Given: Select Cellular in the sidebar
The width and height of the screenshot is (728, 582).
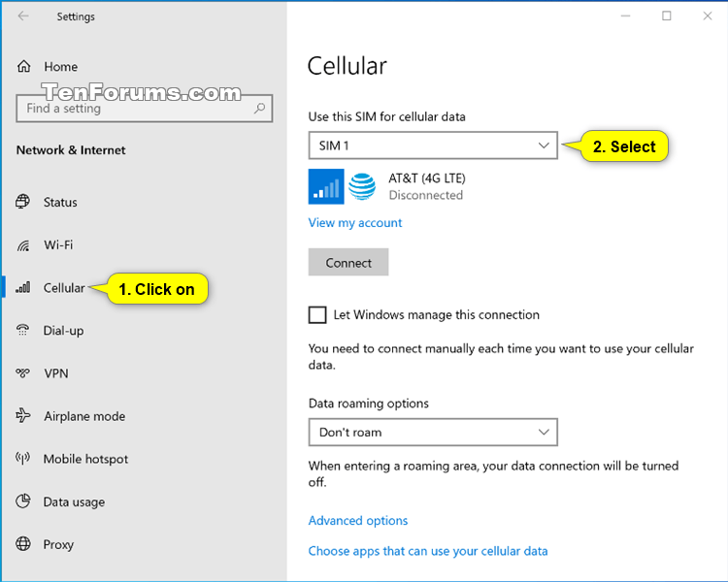Looking at the screenshot, I should click(64, 288).
